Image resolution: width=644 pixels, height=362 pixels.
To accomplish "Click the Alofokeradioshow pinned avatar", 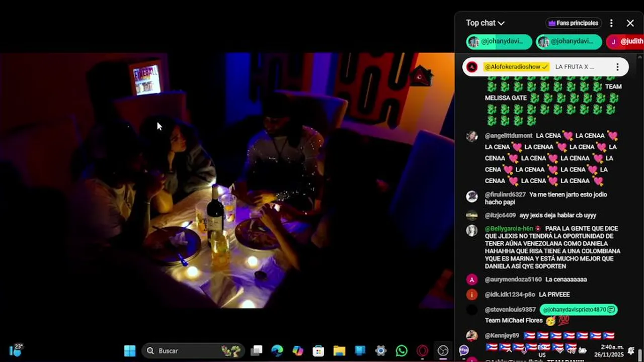I will pyautogui.click(x=472, y=67).
